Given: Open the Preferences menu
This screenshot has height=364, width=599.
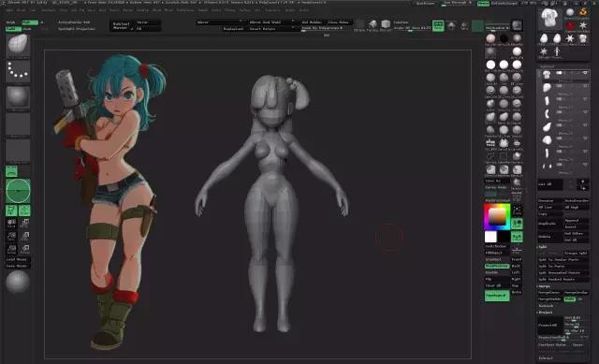Looking at the screenshot, I should tap(185, 10).
